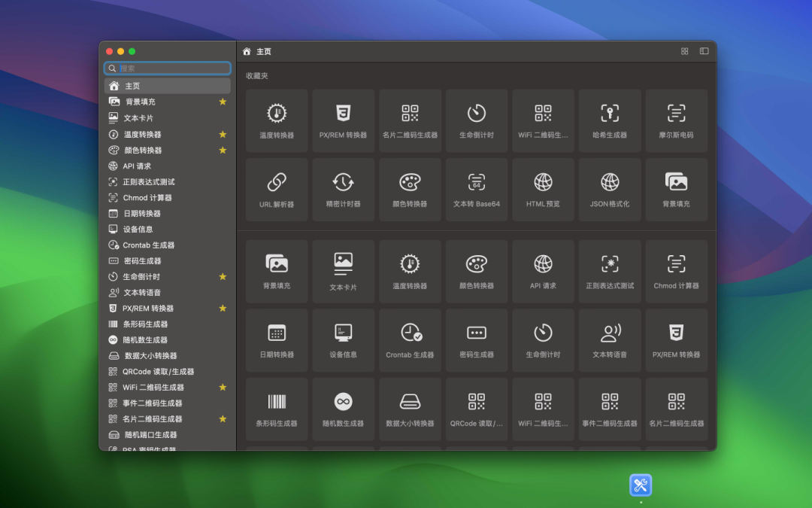Click the grid view icon top right
This screenshot has height=508, width=812.
pyautogui.click(x=684, y=51)
